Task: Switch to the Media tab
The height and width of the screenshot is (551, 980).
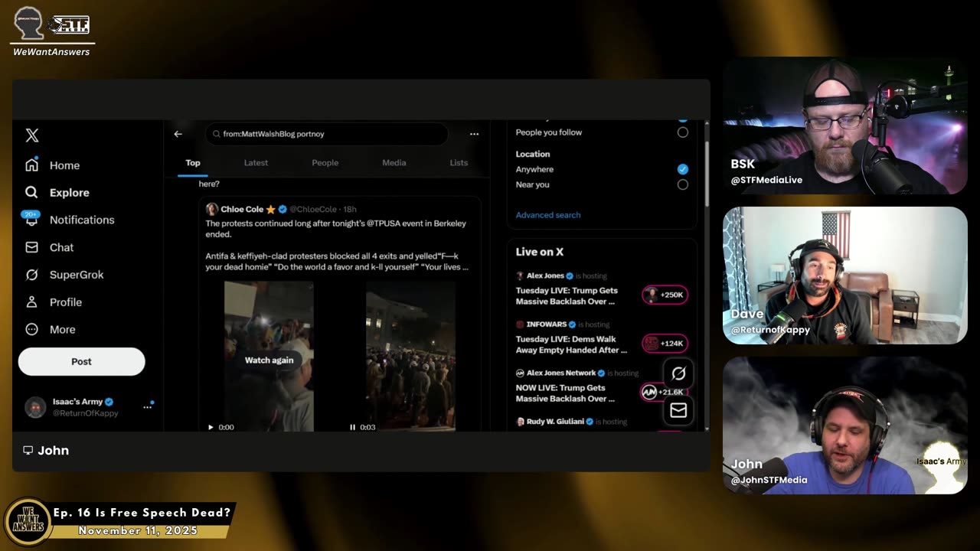Action: (x=394, y=163)
